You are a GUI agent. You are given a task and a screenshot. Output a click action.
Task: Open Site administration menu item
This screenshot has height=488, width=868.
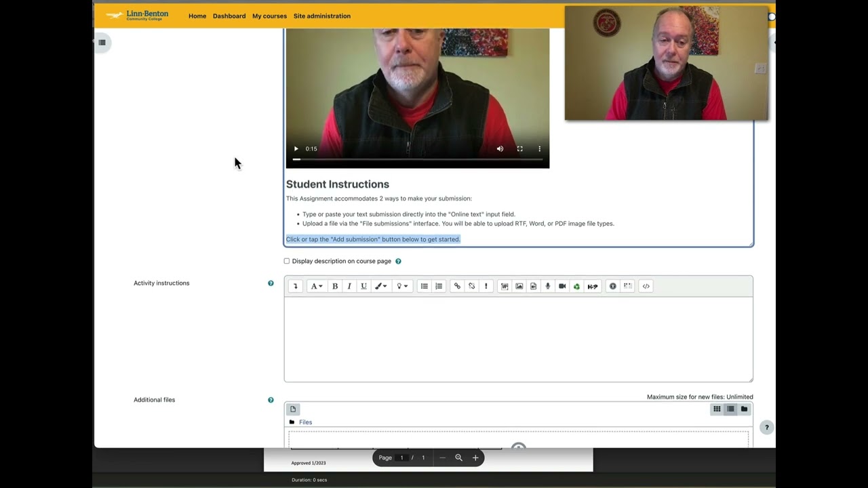322,16
